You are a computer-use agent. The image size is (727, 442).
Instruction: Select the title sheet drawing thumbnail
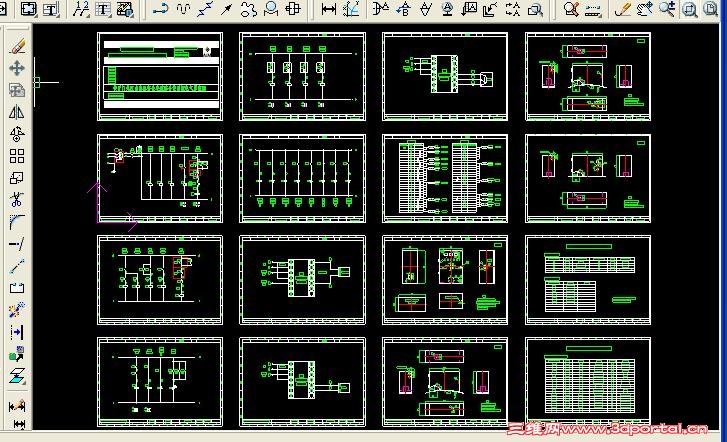click(x=160, y=77)
